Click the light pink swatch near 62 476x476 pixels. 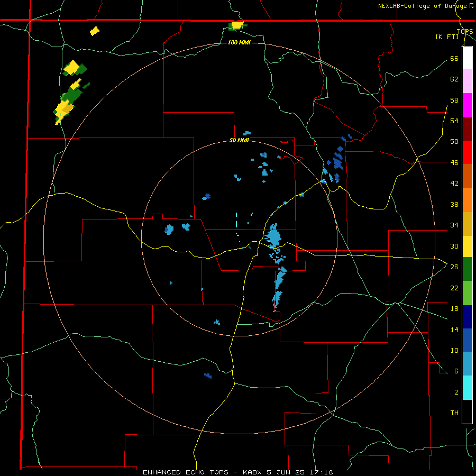467,81
